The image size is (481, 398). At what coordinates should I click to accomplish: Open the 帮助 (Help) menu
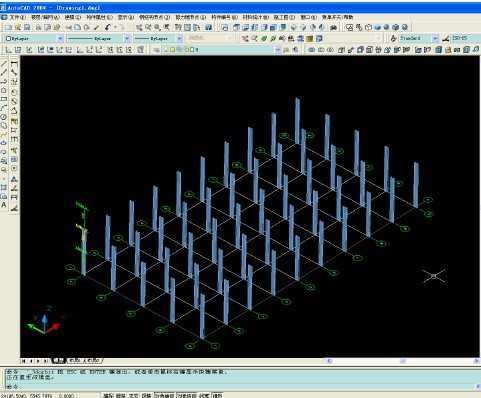click(349, 17)
